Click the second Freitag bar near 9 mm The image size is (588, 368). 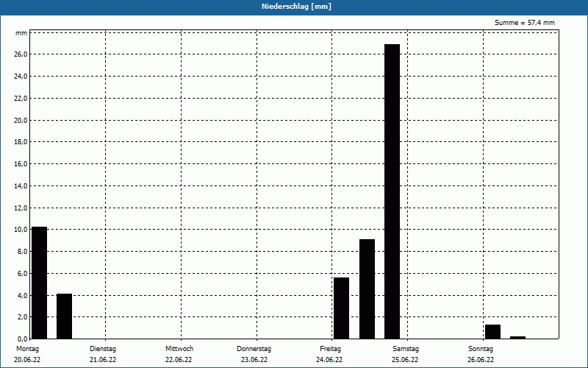[x=367, y=289]
